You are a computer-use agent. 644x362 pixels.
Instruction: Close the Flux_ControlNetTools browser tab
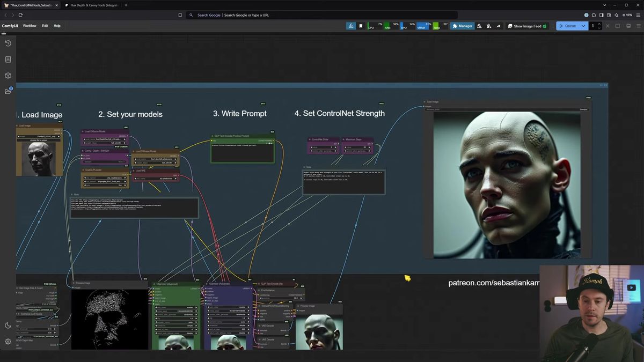tap(56, 5)
